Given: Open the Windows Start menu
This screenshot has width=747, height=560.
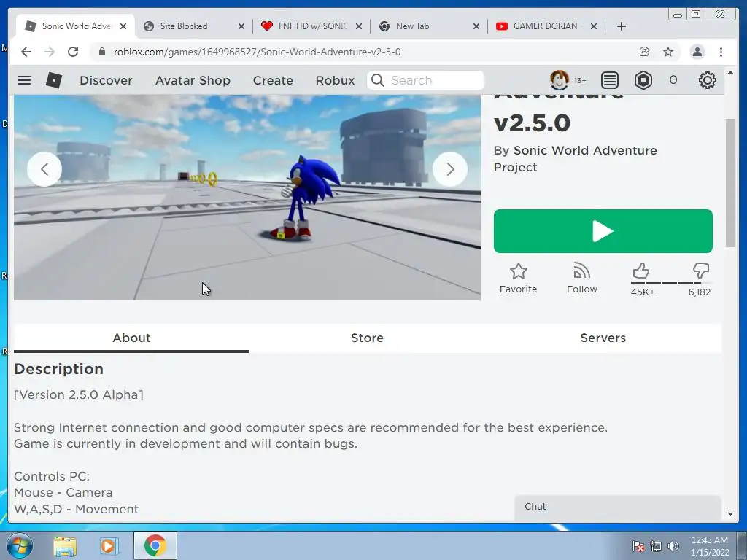Looking at the screenshot, I should pos(19,545).
